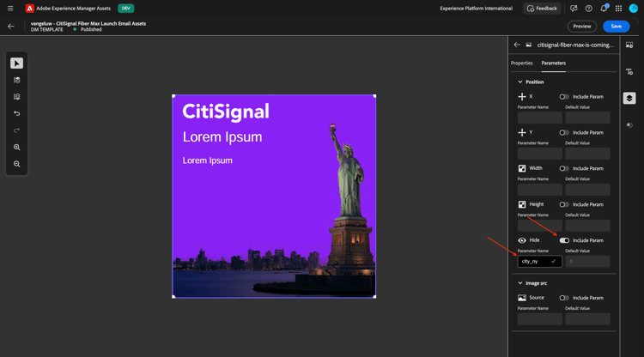Click the third layer tool in left toolbar
This screenshot has width=644, height=357.
click(x=17, y=97)
